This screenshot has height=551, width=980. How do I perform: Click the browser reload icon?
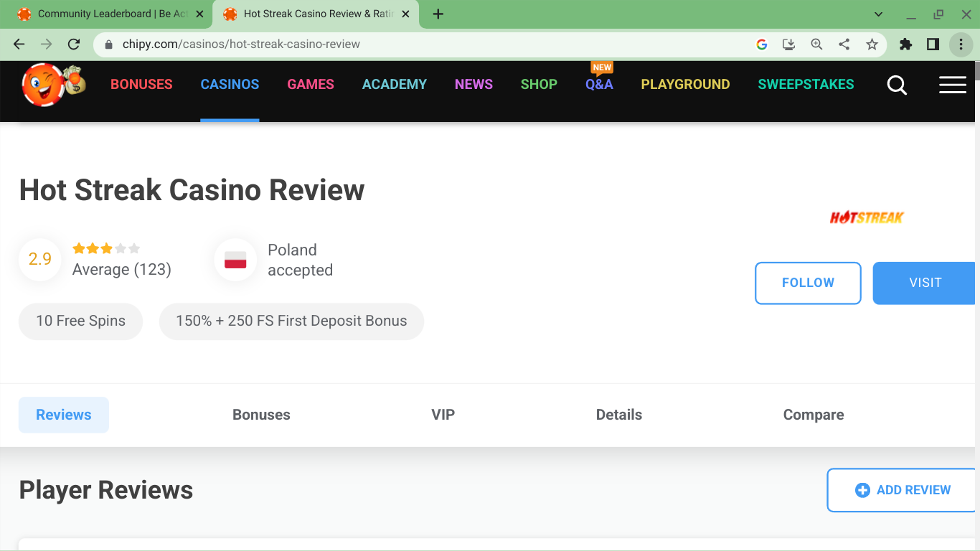coord(73,44)
